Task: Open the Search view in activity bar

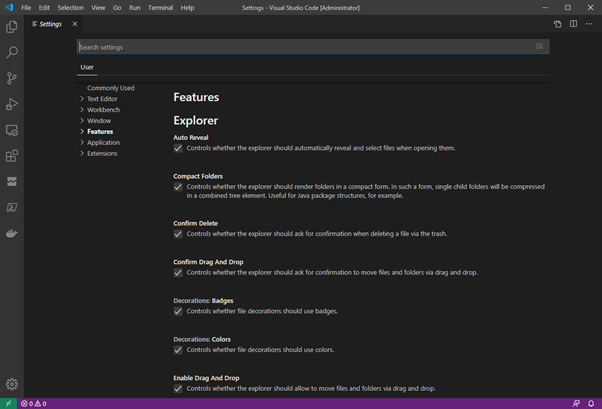Action: coord(12,52)
